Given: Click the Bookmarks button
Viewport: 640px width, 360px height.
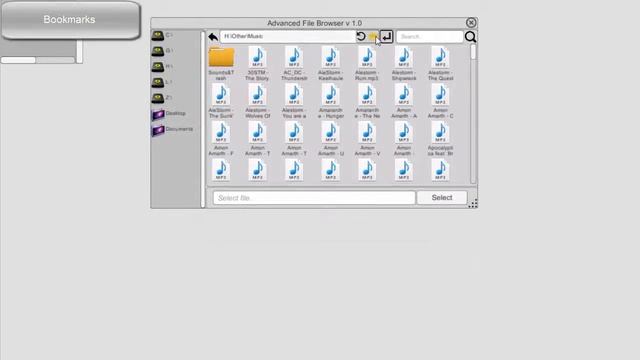Looking at the screenshot, I should click(x=70, y=20).
